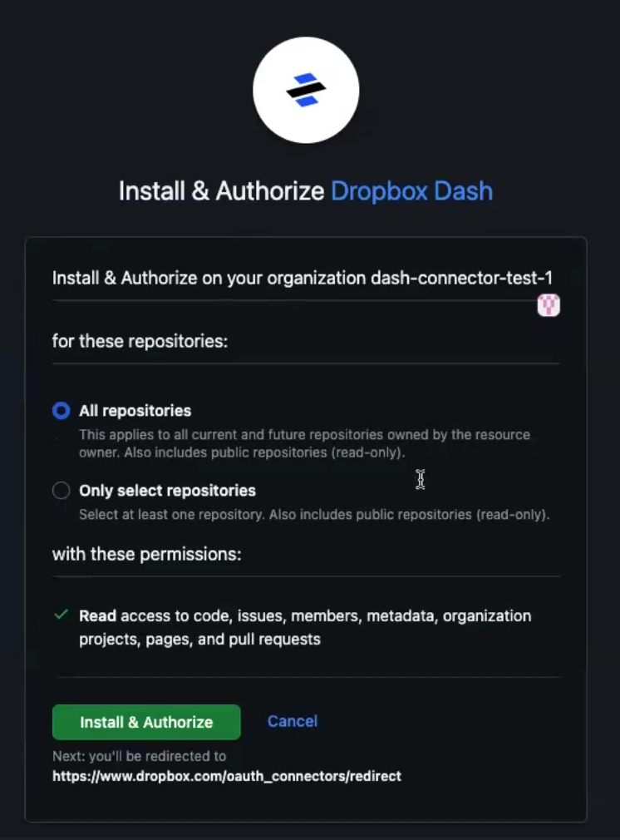This screenshot has height=840, width=620.
Task: Open the dash-connector-test-1 organization avatar
Action: coord(549,305)
